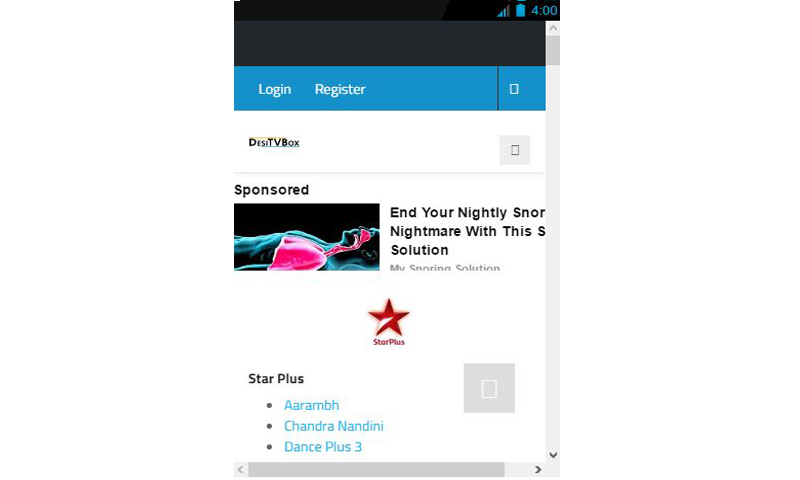Open the Chandra Nandini show link
This screenshot has height=480, width=800.
click(x=334, y=426)
